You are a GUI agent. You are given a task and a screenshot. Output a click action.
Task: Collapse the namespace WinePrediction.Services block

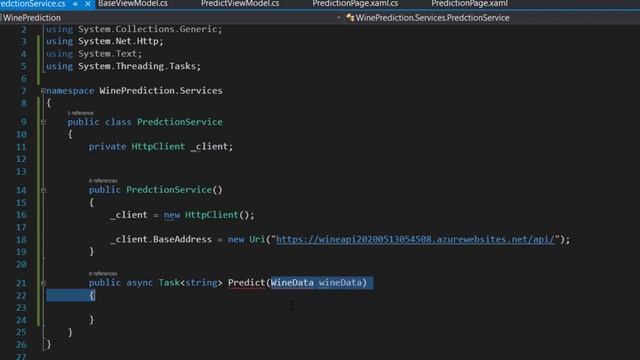tap(43, 91)
